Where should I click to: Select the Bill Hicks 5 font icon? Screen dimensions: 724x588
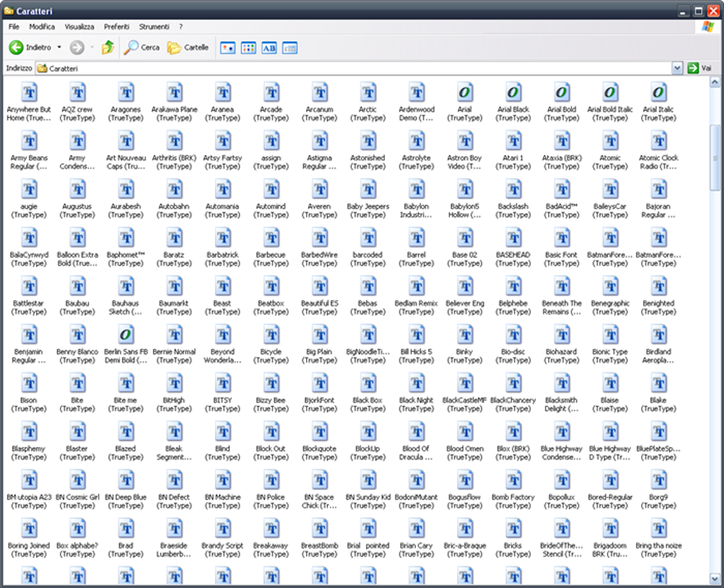pyautogui.click(x=417, y=334)
